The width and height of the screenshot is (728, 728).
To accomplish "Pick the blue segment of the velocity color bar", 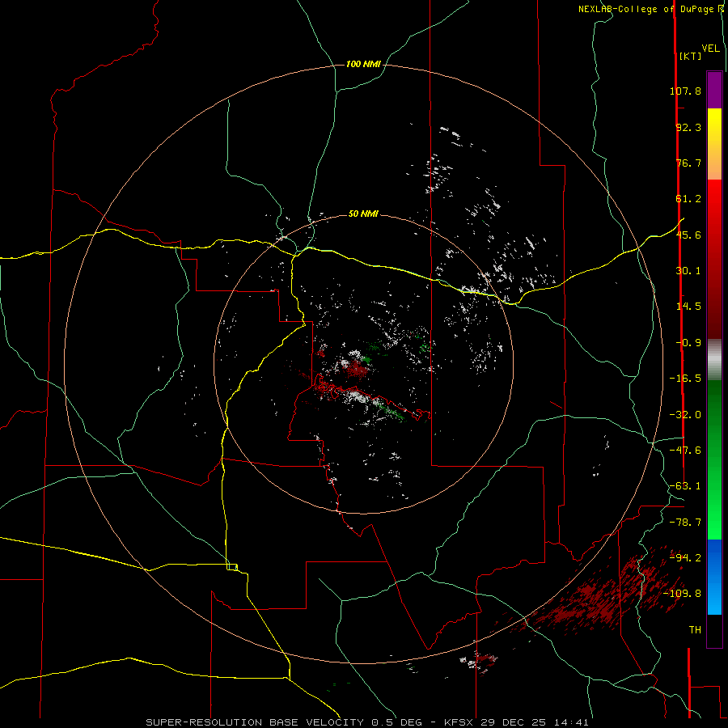I will click(x=714, y=577).
